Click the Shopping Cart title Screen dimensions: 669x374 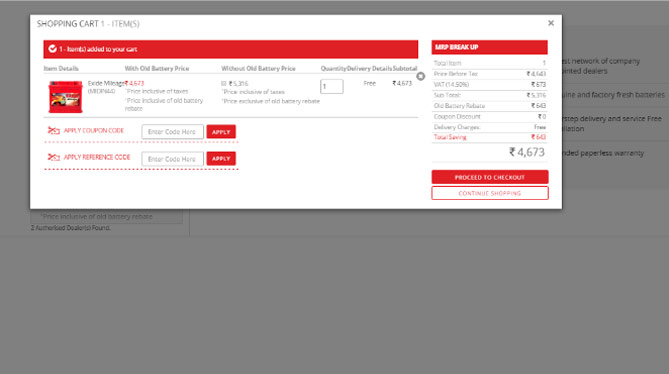88,24
